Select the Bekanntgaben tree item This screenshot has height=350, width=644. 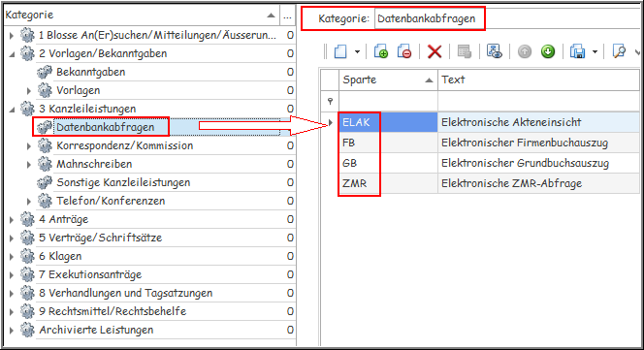(x=91, y=72)
